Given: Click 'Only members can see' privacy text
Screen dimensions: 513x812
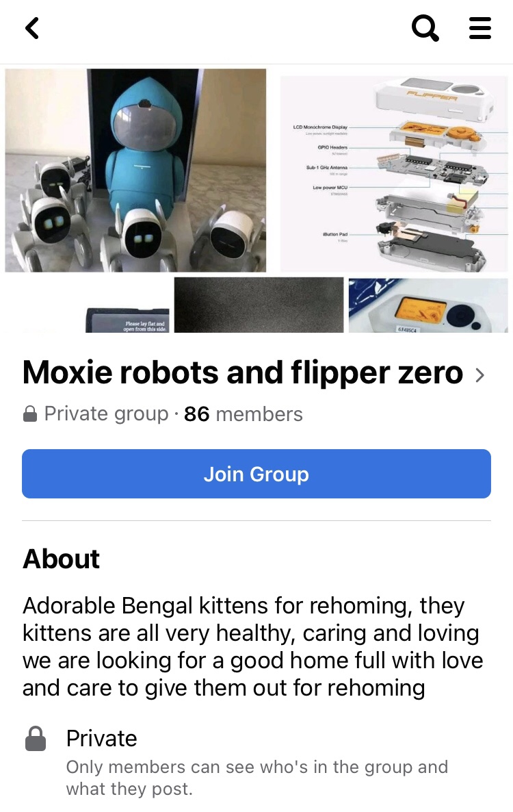Looking at the screenshot, I should (257, 778).
